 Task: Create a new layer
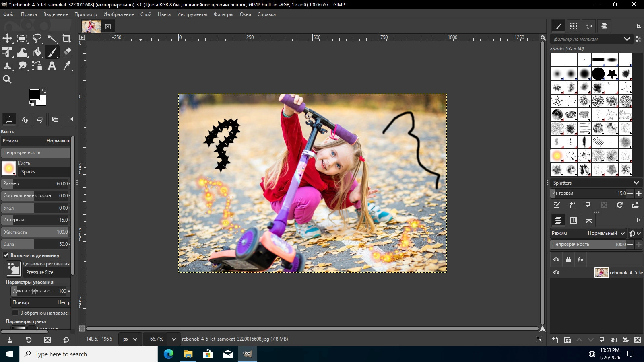tap(555, 340)
